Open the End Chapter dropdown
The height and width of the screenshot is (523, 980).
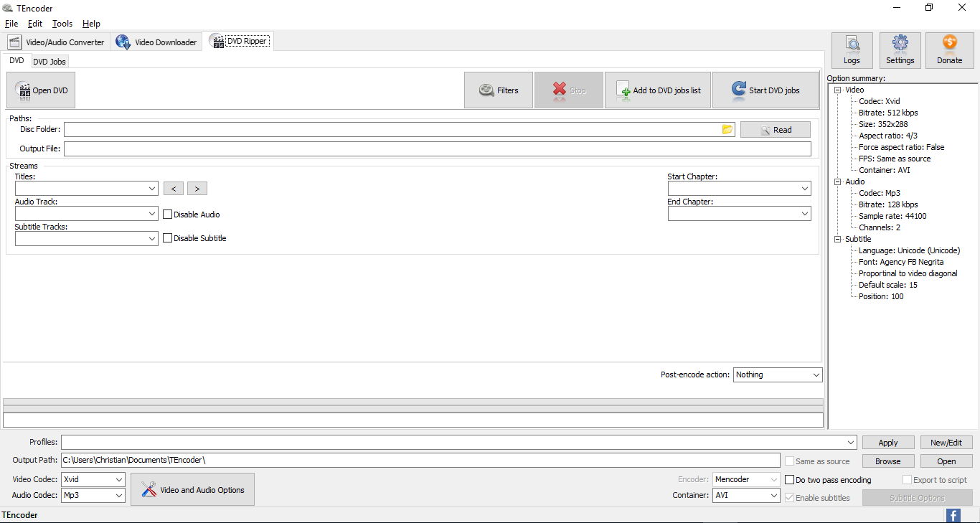(x=739, y=214)
